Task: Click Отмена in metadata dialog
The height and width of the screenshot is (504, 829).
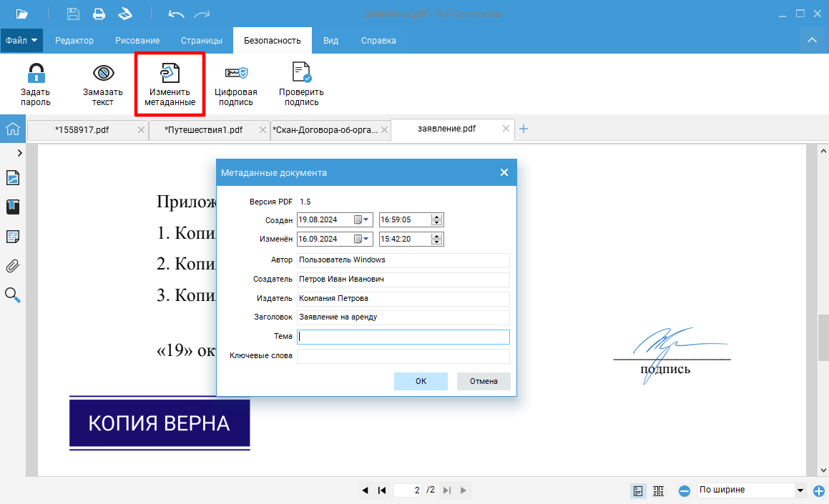Action: point(484,381)
